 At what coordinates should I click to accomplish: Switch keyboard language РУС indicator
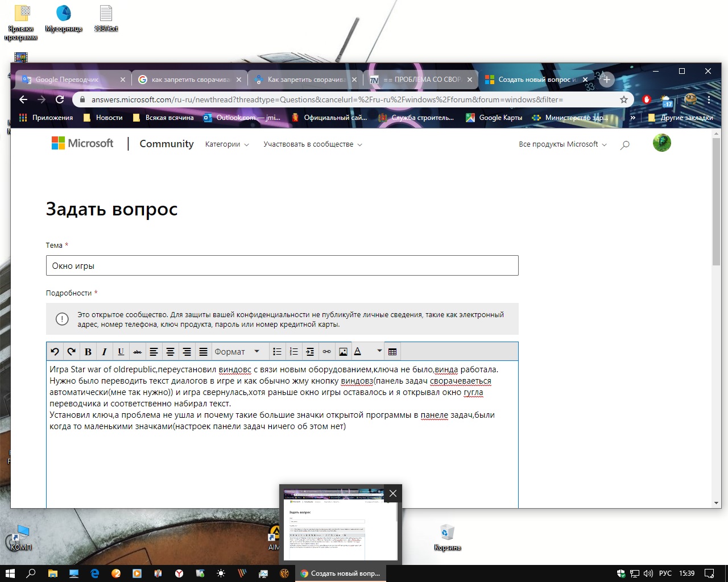pyautogui.click(x=665, y=573)
